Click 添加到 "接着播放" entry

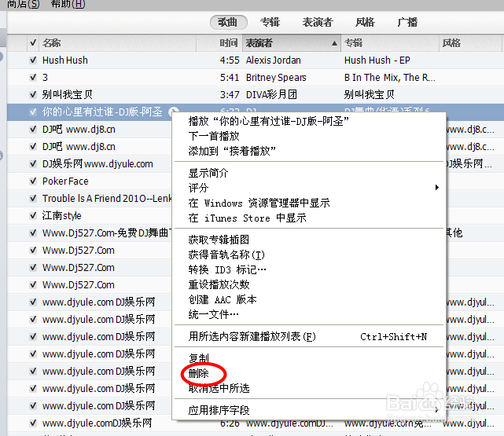(232, 151)
